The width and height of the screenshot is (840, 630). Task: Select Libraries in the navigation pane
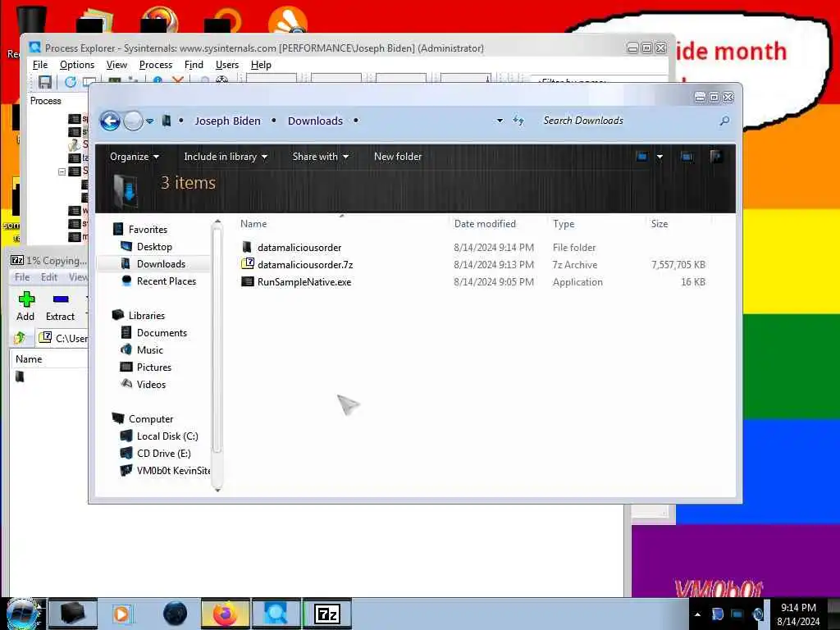pos(146,316)
